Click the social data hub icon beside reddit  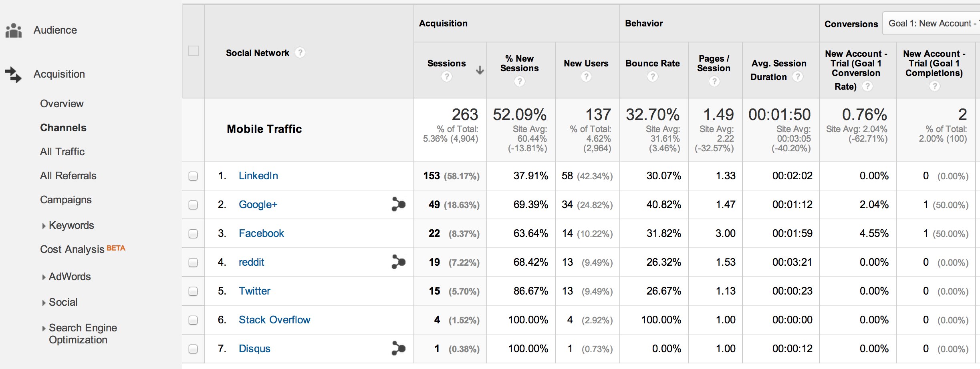(398, 262)
